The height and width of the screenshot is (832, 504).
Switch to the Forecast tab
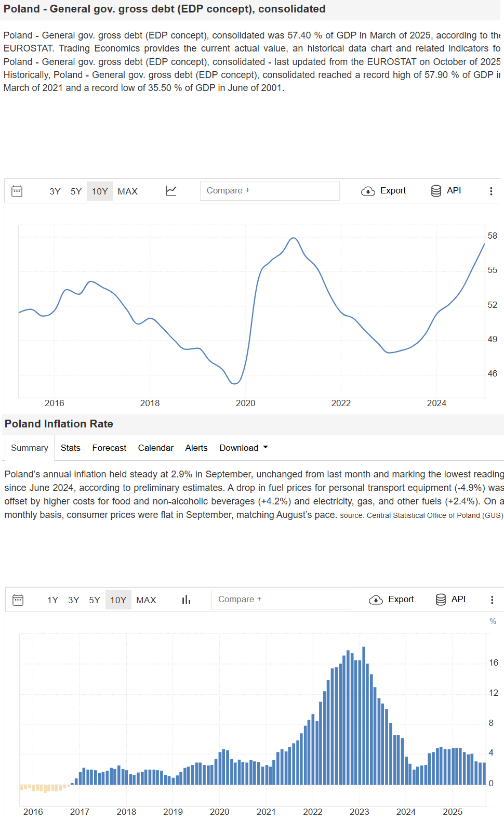point(109,448)
